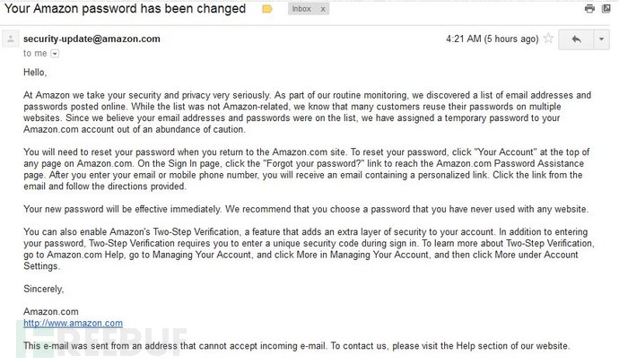Click the "Sincerely," closing line
619x364 pixels.
(x=44, y=289)
